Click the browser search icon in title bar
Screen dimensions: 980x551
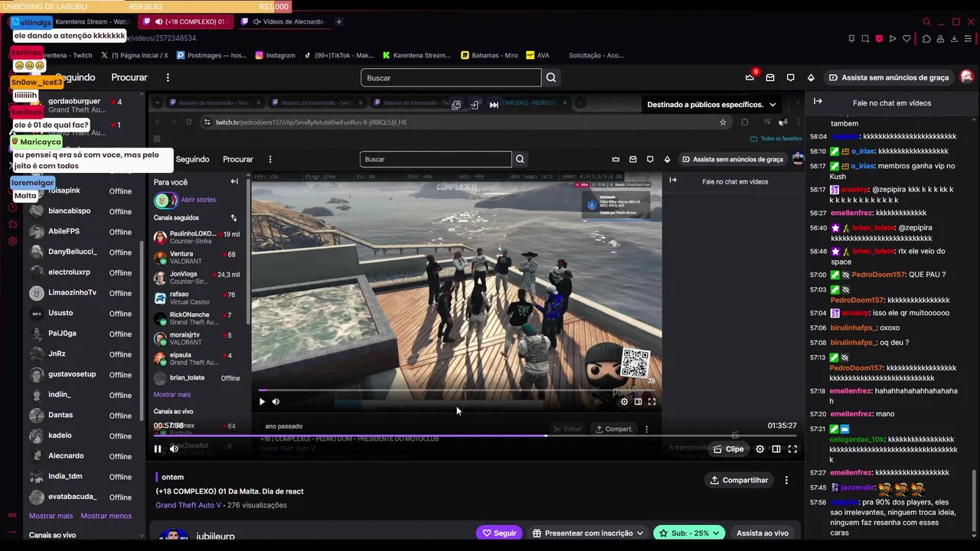pos(926,21)
